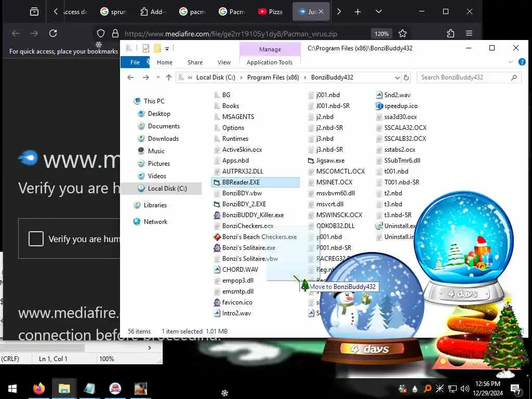This screenshot has width=532, height=399.
Task: Check the Verify you are human box
Action: (36, 238)
